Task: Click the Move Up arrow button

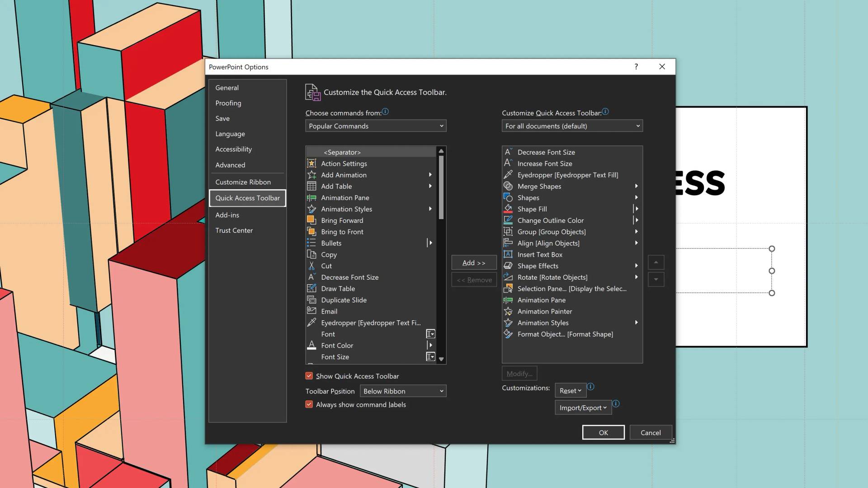Action: coord(656,262)
